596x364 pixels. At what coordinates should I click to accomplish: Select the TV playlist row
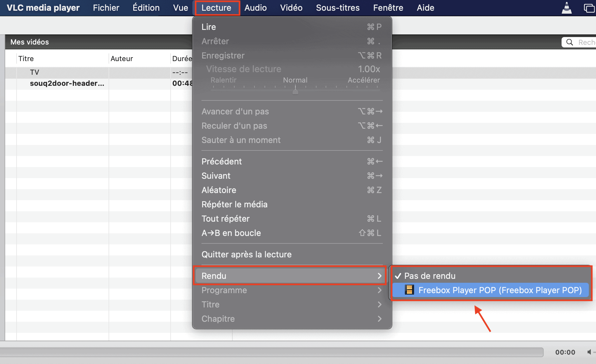(99, 72)
